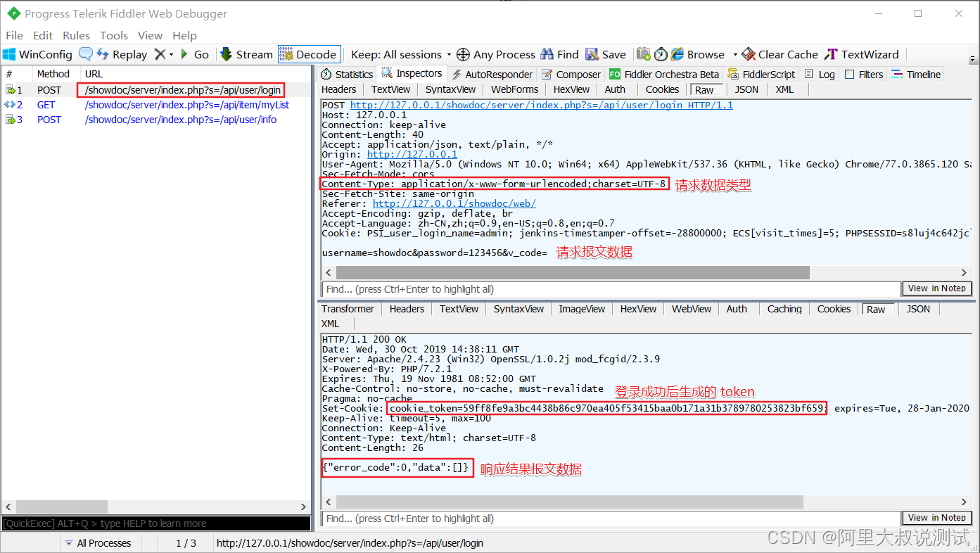This screenshot has width=980, height=553.
Task: Open the response WebView tab
Action: click(x=692, y=309)
